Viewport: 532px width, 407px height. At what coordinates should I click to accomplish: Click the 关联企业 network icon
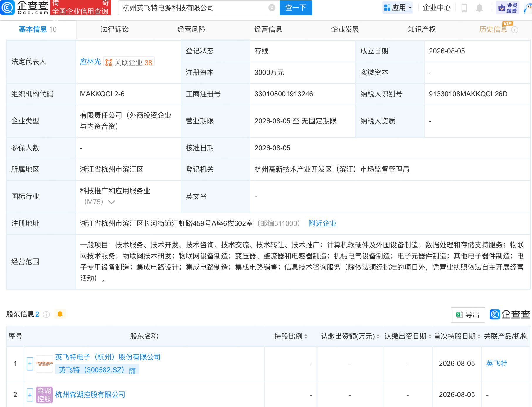tap(109, 63)
